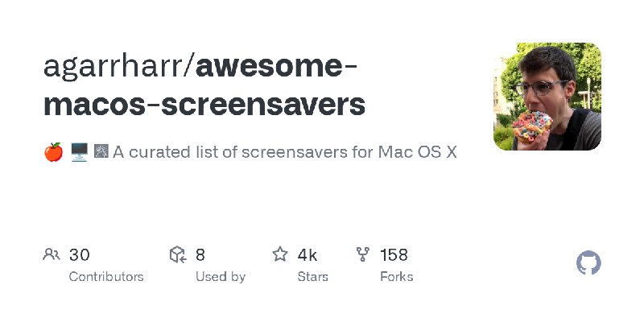The height and width of the screenshot is (322, 644).
Task: Click the Used by package icon
Action: pos(177,255)
